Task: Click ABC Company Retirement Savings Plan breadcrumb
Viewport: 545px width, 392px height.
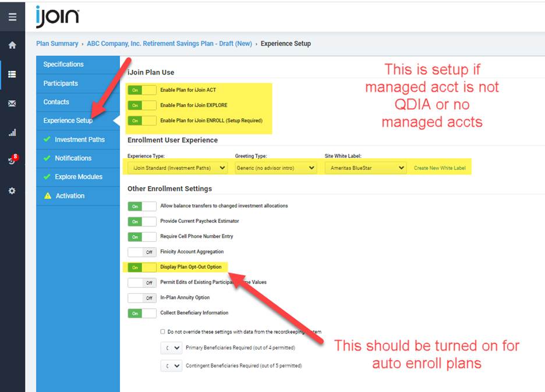Action: pyautogui.click(x=169, y=44)
